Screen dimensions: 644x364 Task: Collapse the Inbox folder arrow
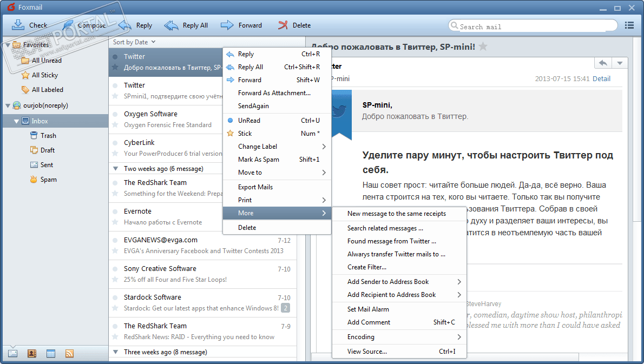[16, 121]
